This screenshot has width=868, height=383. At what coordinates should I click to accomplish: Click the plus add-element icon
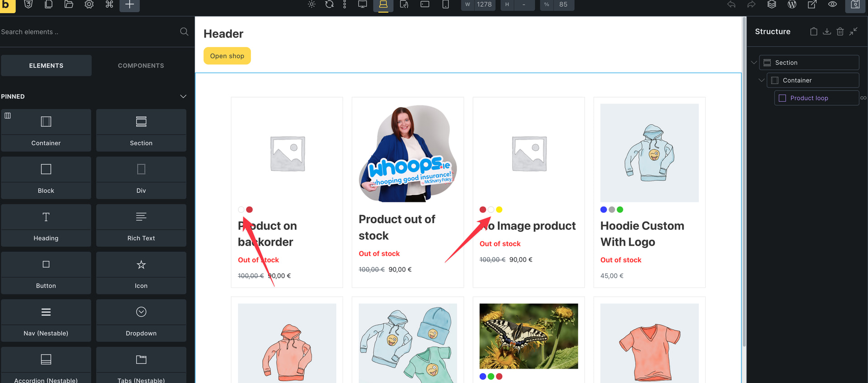tap(129, 5)
